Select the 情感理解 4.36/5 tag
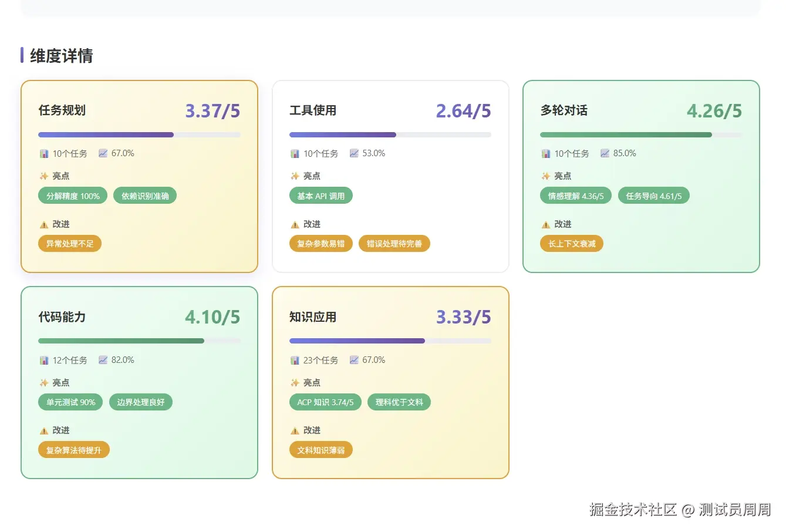The image size is (786, 532). [x=575, y=196]
